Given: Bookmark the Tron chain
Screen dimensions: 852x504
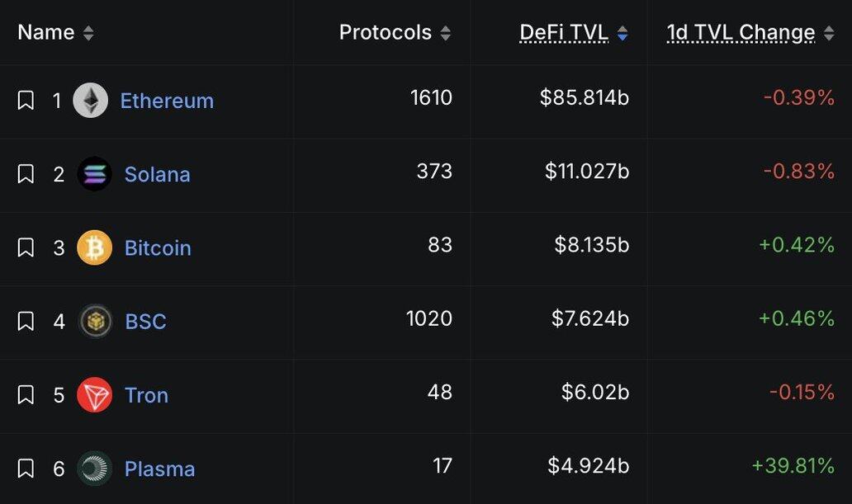Looking at the screenshot, I should tap(26, 395).
